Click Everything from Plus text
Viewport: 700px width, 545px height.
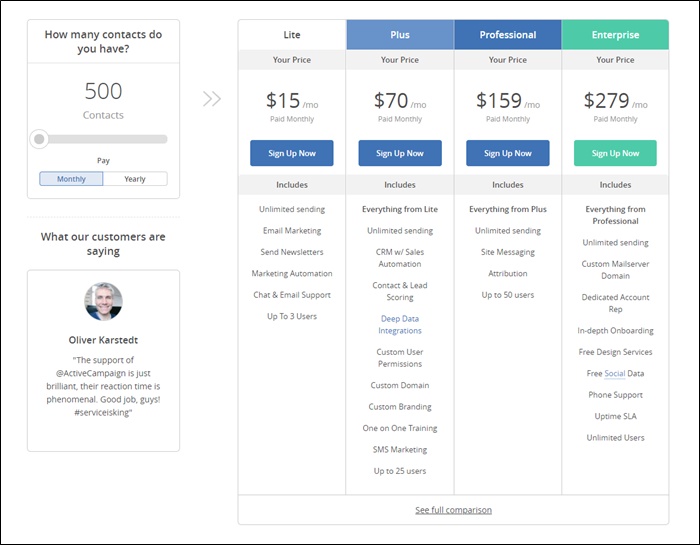pyautogui.click(x=508, y=209)
